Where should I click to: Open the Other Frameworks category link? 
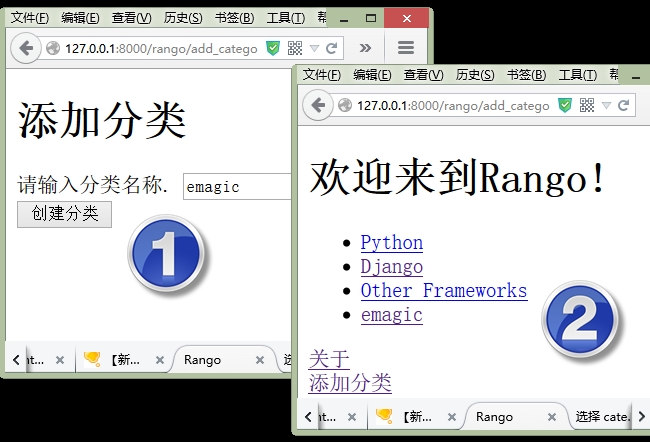pos(444,290)
